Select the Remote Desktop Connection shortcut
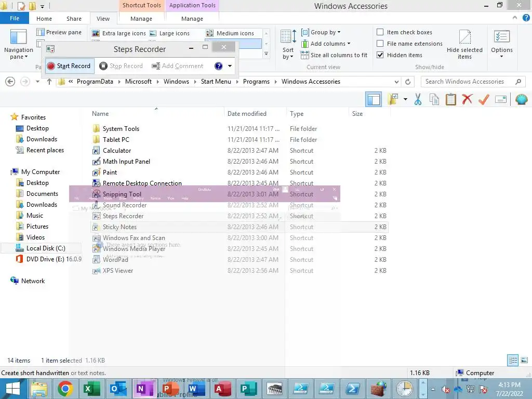The width and height of the screenshot is (532, 399). coord(239,183)
